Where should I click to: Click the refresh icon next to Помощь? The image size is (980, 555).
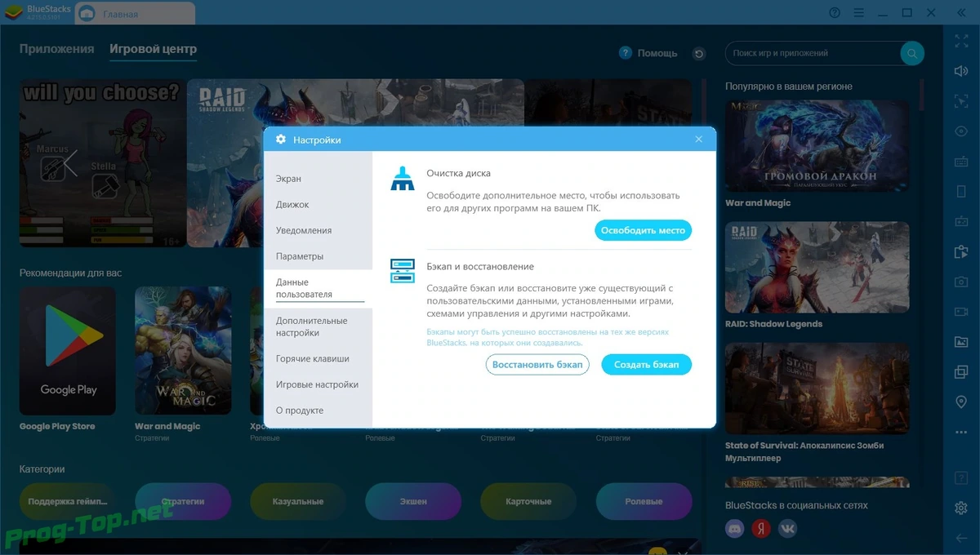[699, 54]
